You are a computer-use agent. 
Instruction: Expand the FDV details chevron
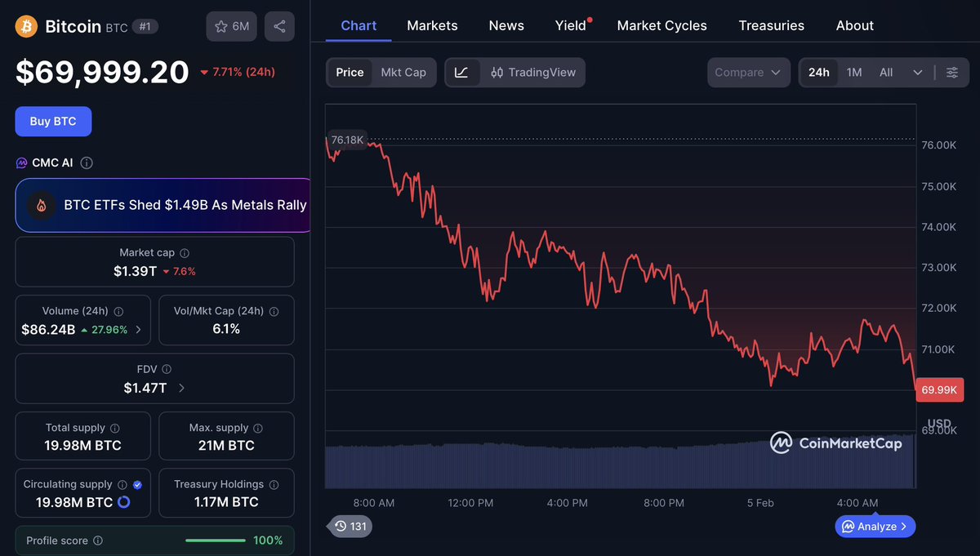(x=181, y=388)
